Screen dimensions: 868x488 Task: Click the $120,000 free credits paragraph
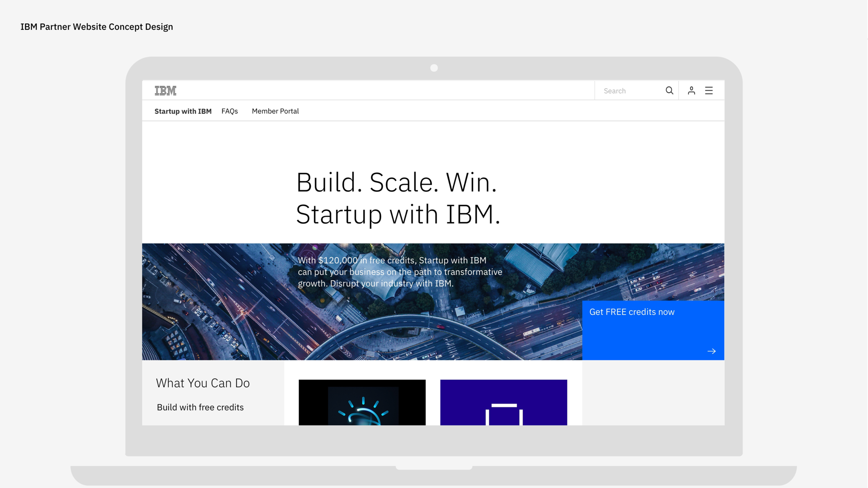[399, 272]
